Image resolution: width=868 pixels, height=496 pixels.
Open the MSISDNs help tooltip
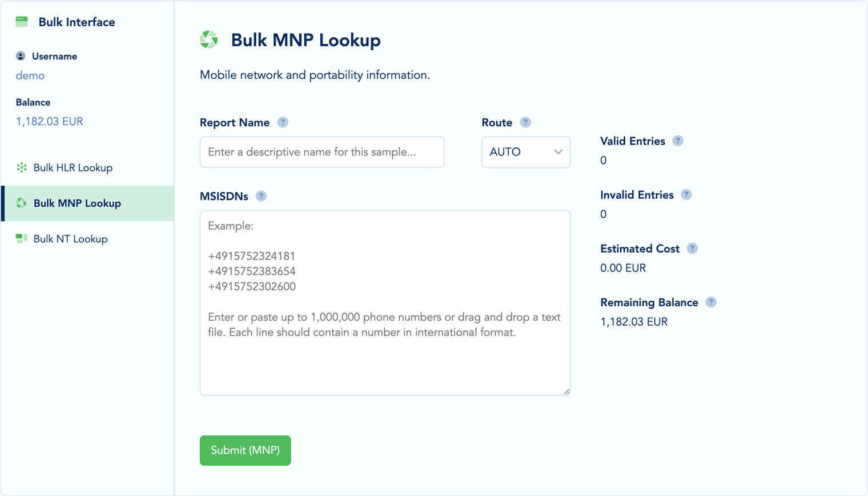click(x=261, y=195)
